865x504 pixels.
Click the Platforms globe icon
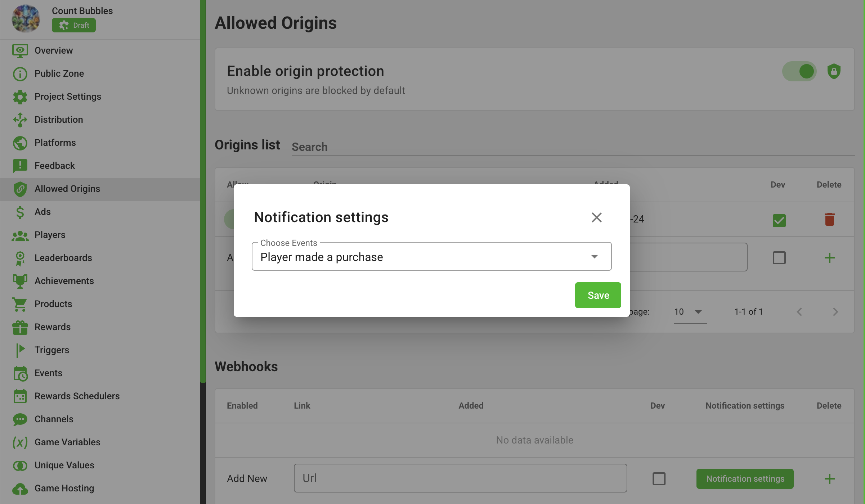click(20, 143)
